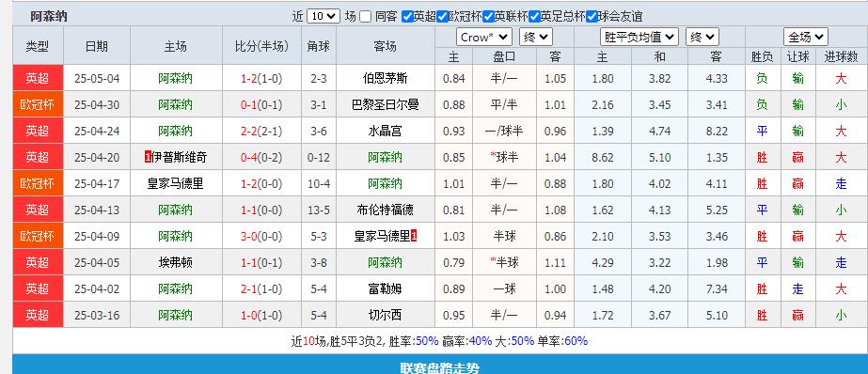Image resolution: width=868 pixels, height=374 pixels.
Task: Click 盘口 column header
Action: pos(504,56)
